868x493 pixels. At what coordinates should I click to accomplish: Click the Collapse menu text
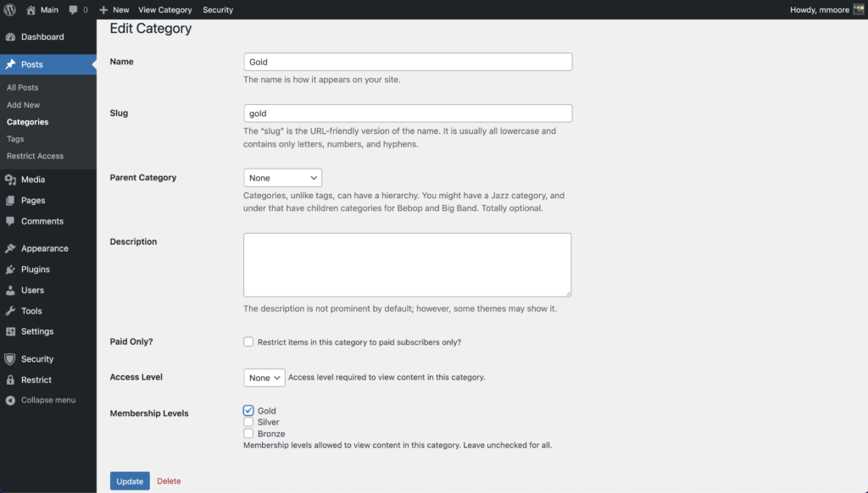48,400
